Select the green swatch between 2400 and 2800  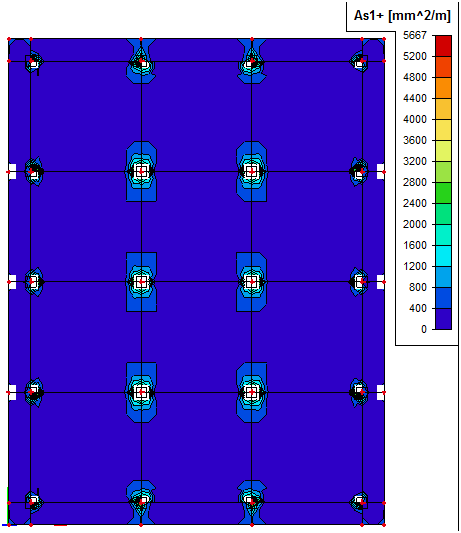pos(443,193)
